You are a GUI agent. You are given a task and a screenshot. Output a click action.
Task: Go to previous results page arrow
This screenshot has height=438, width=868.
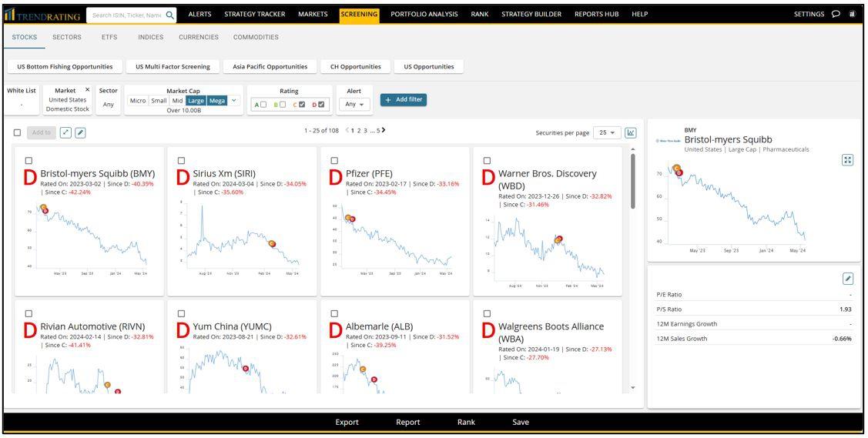click(x=347, y=131)
